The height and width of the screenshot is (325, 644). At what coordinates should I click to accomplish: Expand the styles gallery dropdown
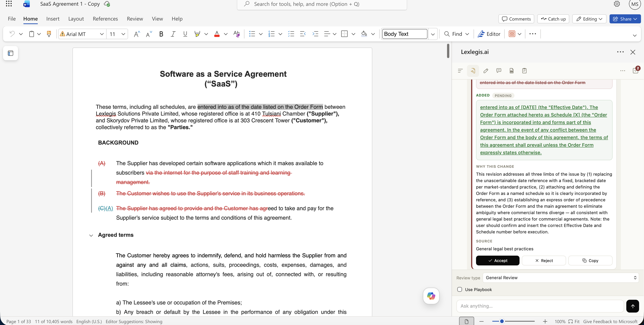[433, 34]
